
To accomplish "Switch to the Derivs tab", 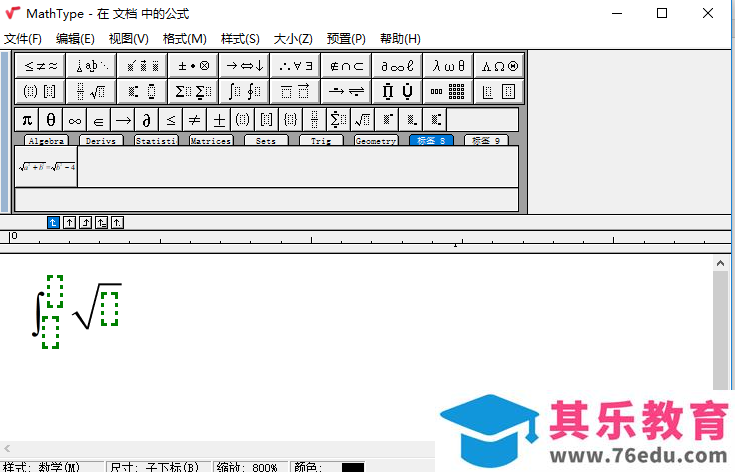I will (x=101, y=141).
